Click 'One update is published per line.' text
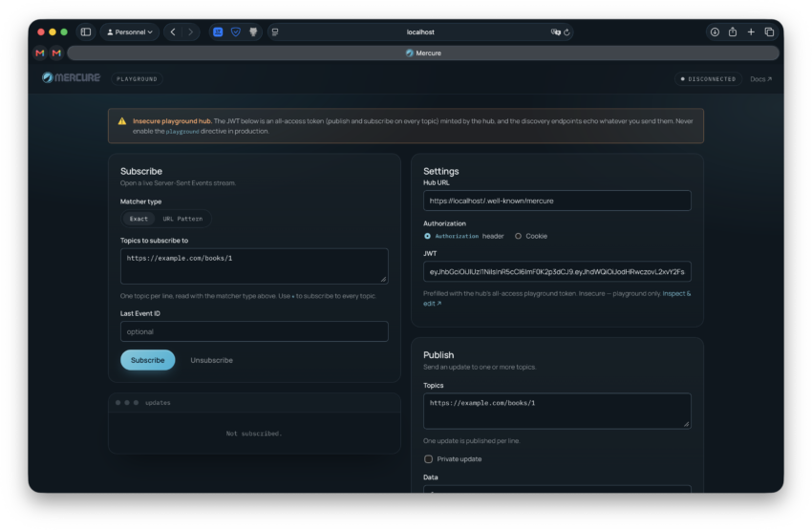Image resolution: width=812 pixels, height=530 pixels. coord(471,441)
